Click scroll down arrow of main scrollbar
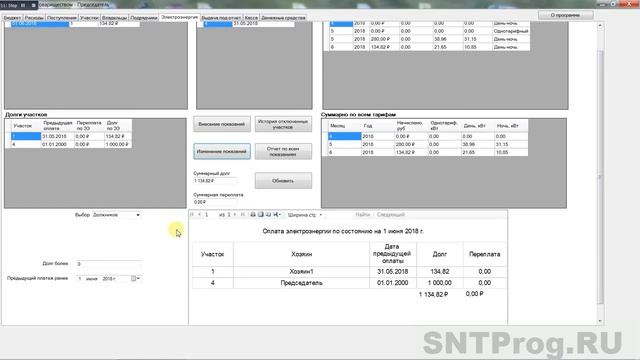 coord(600,321)
